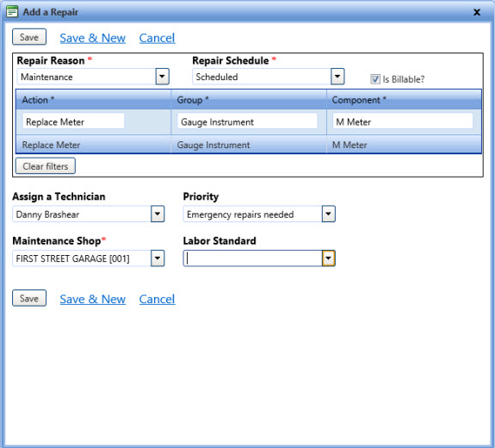495x448 pixels.
Task: Close the Add a Repair dialog
Action: pyautogui.click(x=477, y=12)
